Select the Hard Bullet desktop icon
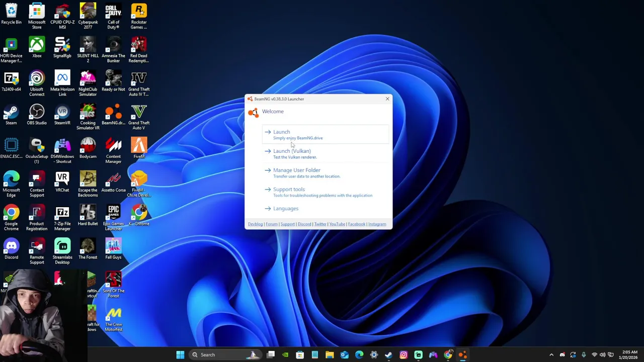 88,216
